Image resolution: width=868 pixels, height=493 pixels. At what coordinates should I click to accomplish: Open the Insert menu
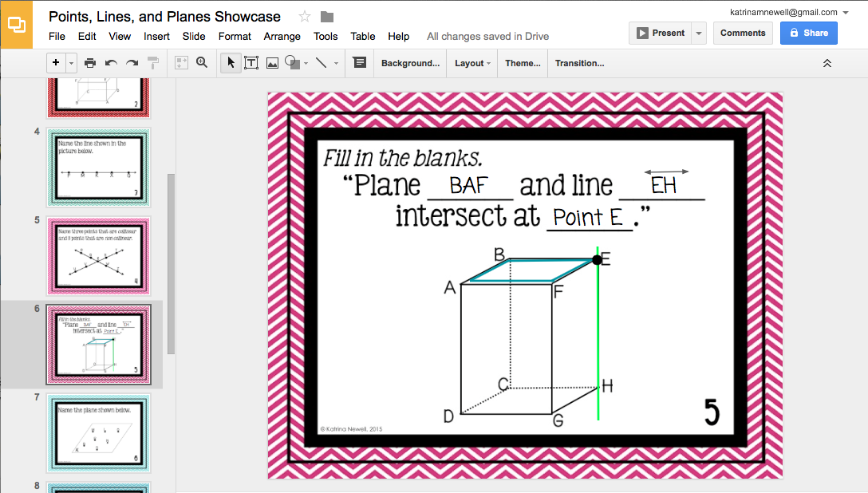[x=156, y=37]
